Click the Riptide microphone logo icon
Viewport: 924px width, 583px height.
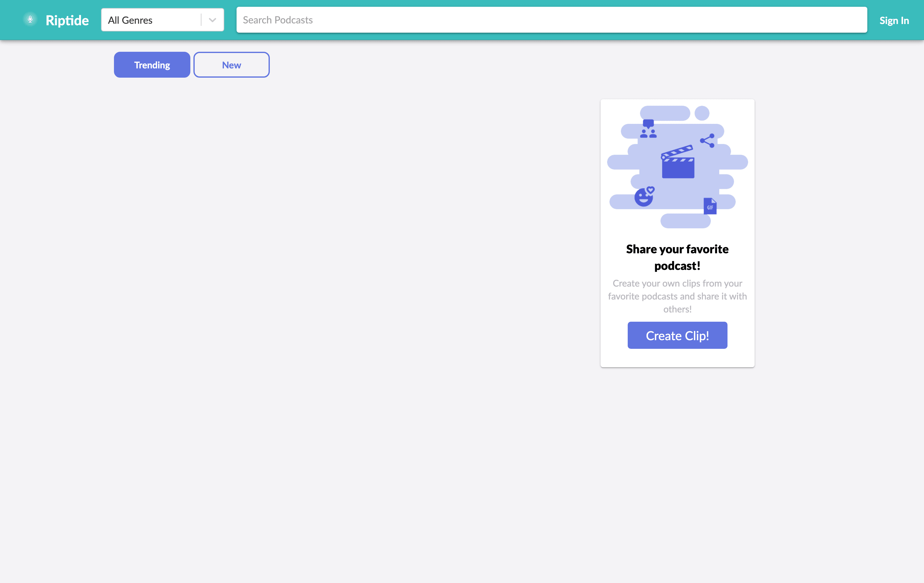(x=30, y=19)
